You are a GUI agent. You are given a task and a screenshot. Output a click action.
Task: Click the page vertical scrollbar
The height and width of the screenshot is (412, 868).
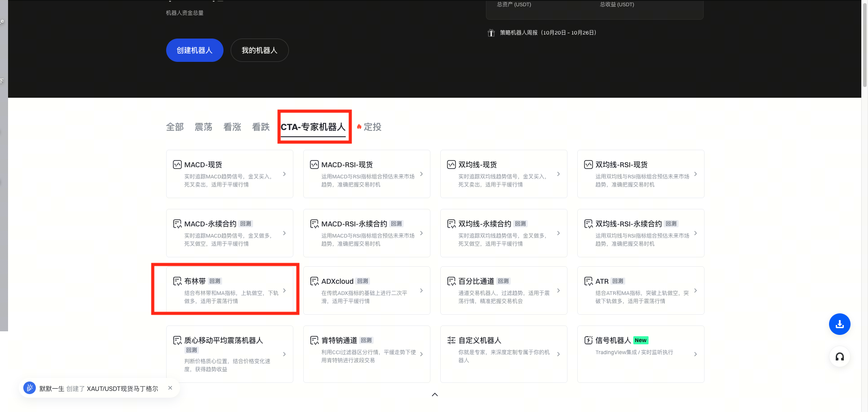coord(864,45)
